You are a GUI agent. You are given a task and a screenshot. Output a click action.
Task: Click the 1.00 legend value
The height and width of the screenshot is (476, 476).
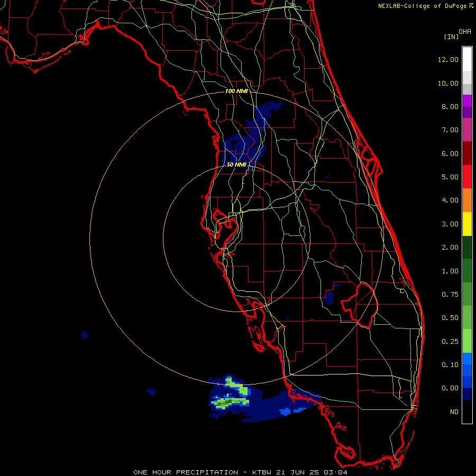pos(450,271)
